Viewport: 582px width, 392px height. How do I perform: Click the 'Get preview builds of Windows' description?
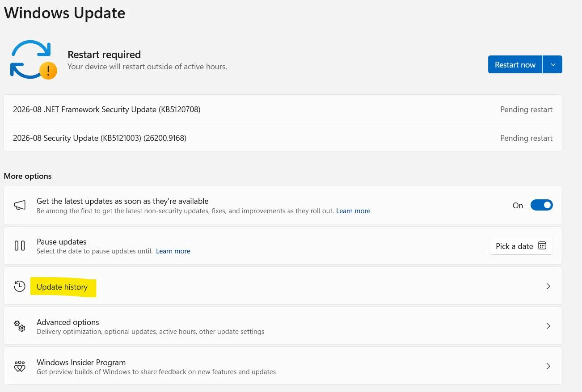click(156, 372)
